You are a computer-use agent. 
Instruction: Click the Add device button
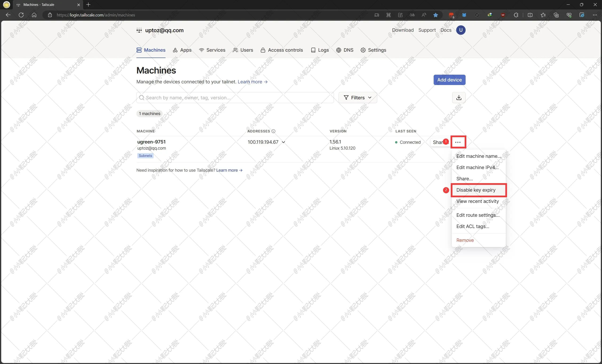(450, 80)
